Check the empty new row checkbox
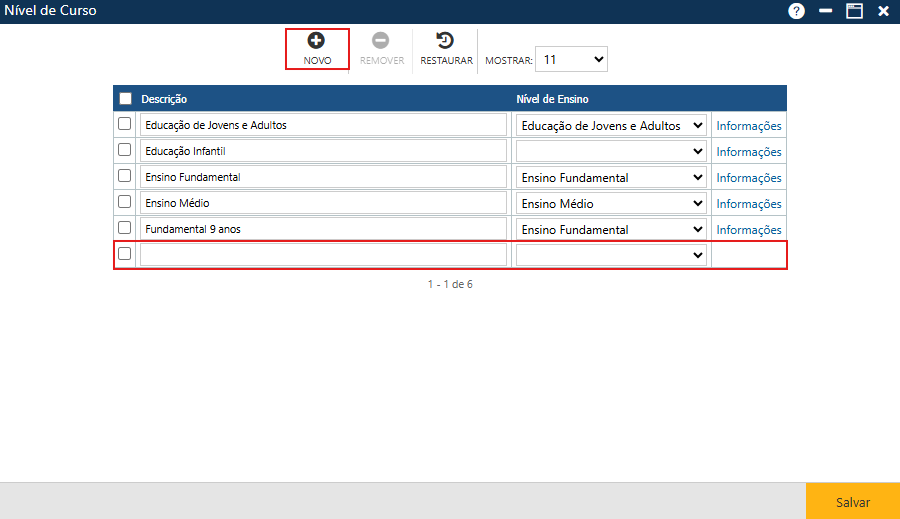Viewport: 900px width, 519px height. (x=125, y=253)
